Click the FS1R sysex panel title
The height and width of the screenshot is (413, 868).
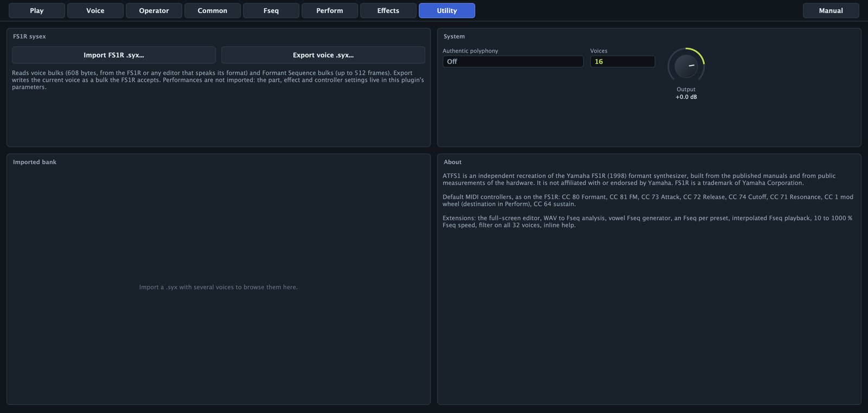(29, 36)
